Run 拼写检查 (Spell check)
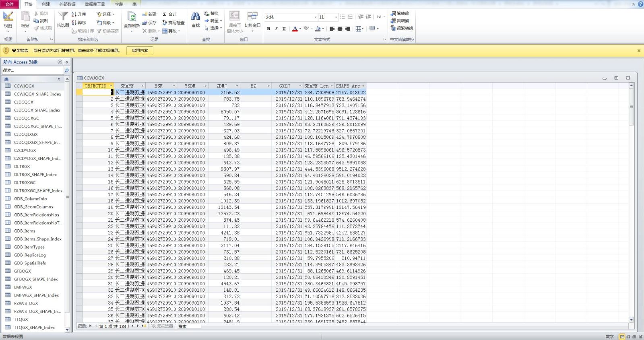The width and height of the screenshot is (644, 340). click(x=173, y=23)
